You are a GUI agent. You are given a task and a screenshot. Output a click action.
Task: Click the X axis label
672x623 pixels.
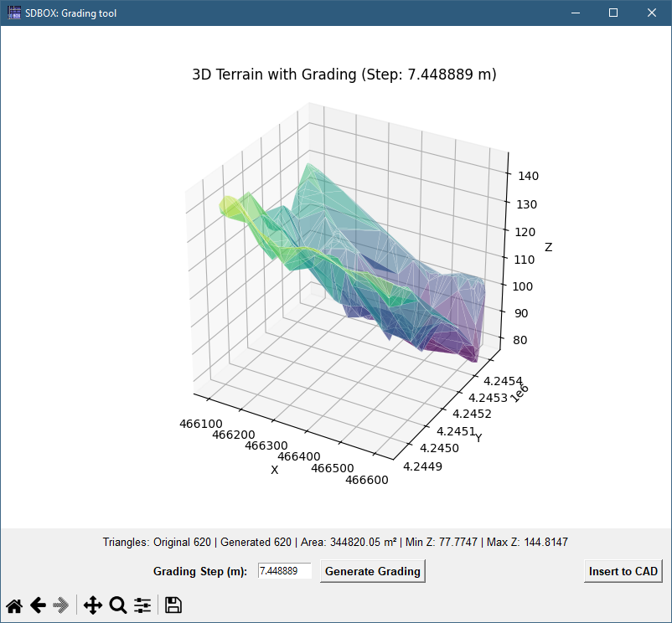(x=274, y=470)
